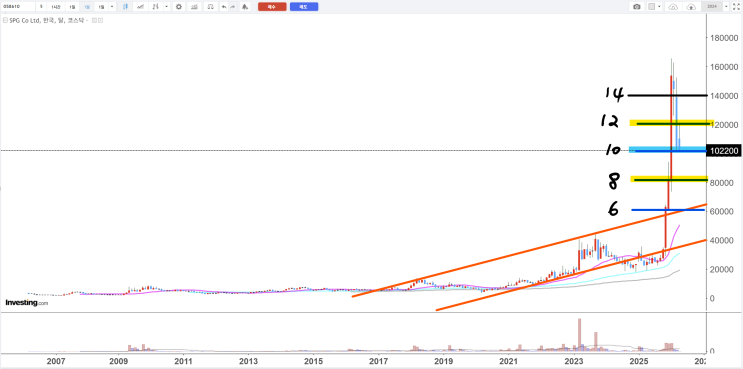
Task: Save chart to cloud upload icon
Action: tap(691, 7)
